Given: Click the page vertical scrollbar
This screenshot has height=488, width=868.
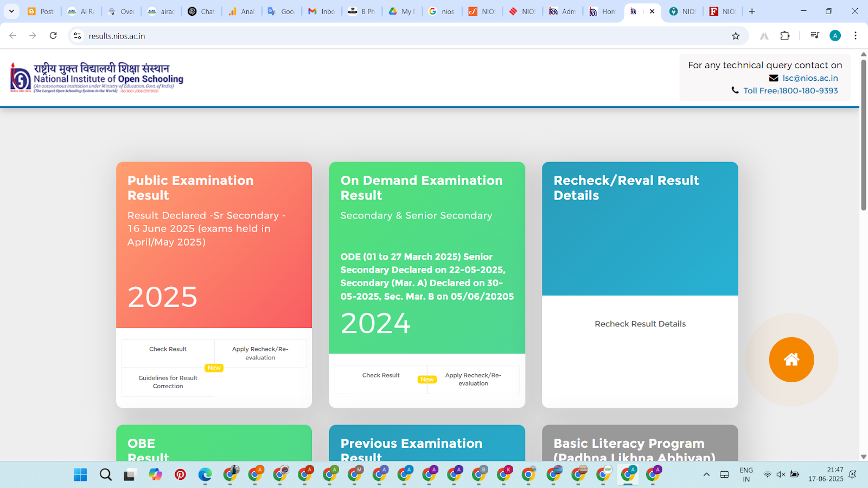Looking at the screenshot, I should coord(864,136).
